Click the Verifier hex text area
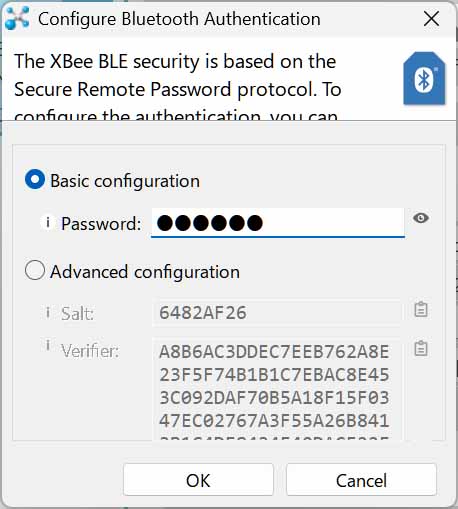Screen dimensions: 458x509 pos(277,389)
